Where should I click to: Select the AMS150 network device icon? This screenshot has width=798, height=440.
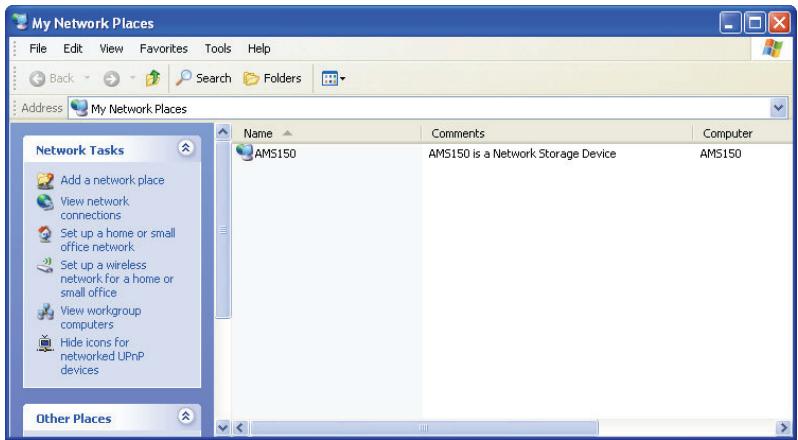244,153
